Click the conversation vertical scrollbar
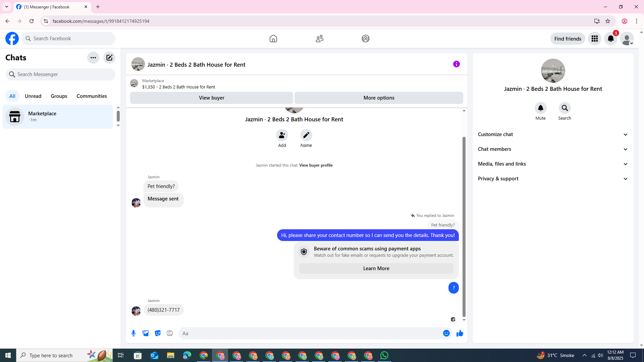Image resolution: width=644 pixels, height=362 pixels. pyautogui.click(x=464, y=226)
